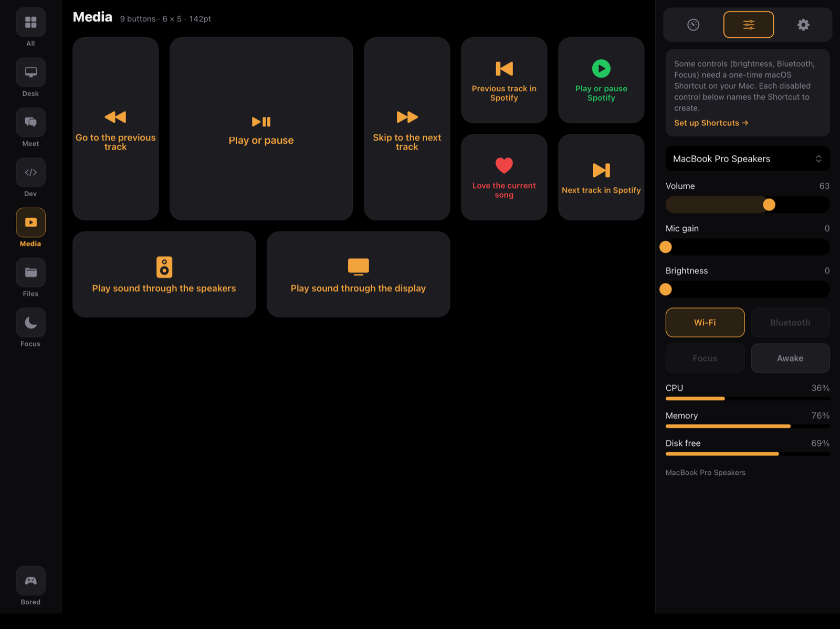Open the gauge tab in right panel
The width and height of the screenshot is (840, 629).
coord(694,25)
